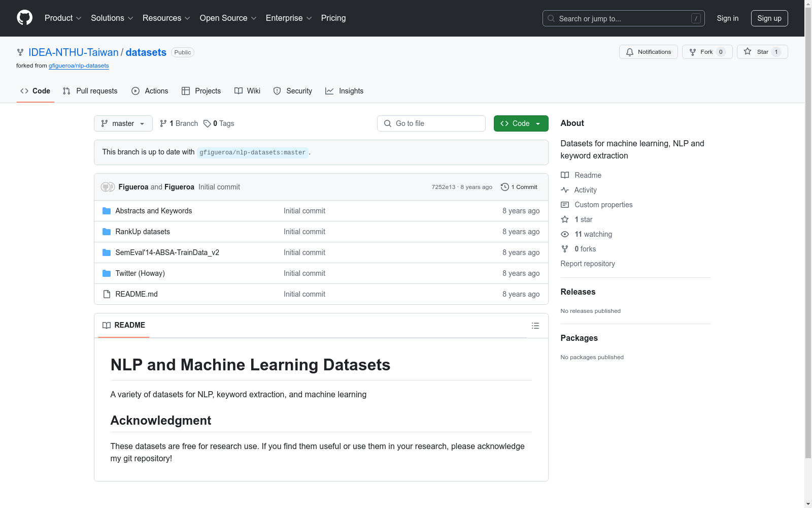
Task: Star the datasets repository
Action: 762,52
